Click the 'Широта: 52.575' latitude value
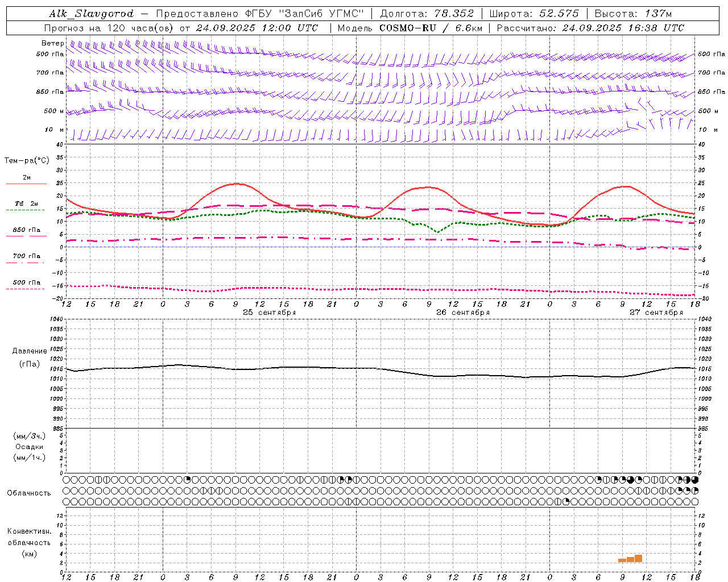 pos(534,14)
